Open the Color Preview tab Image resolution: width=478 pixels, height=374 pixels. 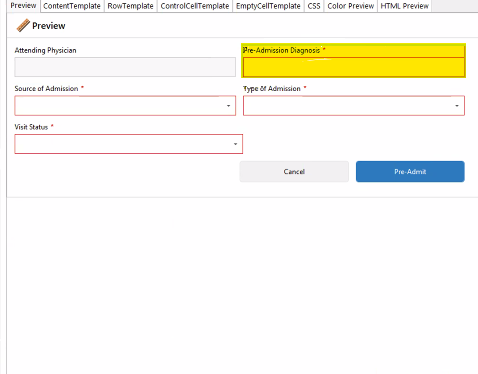pyautogui.click(x=351, y=6)
